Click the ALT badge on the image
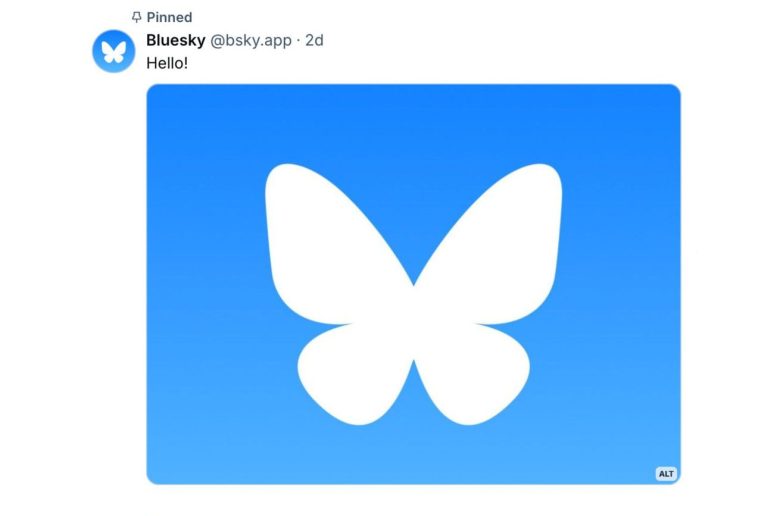Viewport: 780px width, 516px height. tap(666, 473)
